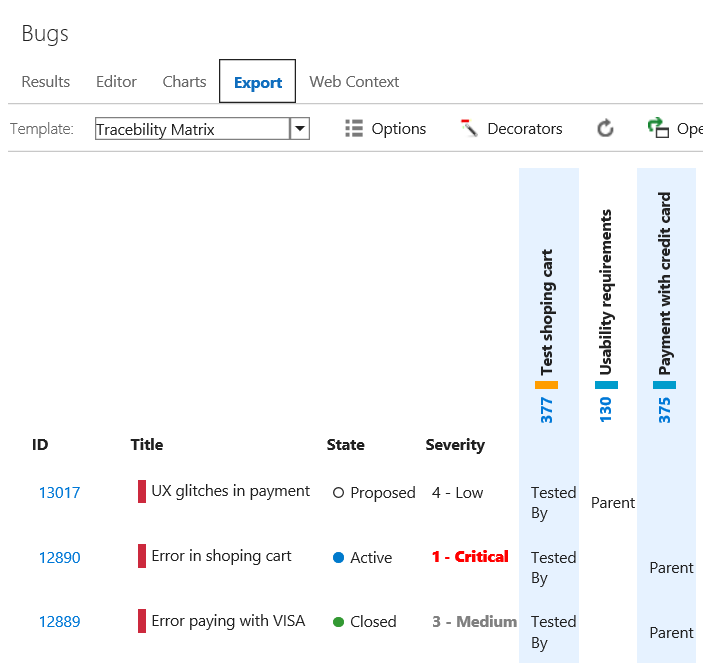Screen dimensions: 703x663
Task: Open bug 12889 link
Action: pos(59,622)
